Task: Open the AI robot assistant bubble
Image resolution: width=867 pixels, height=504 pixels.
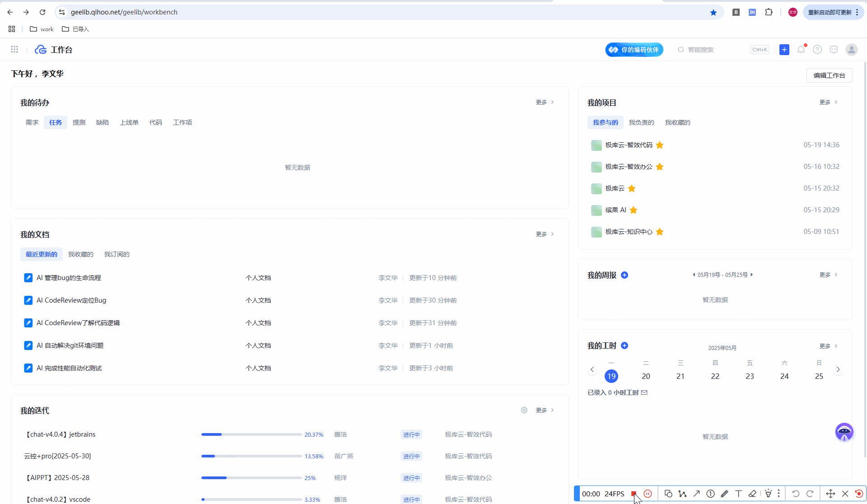Action: [844, 432]
